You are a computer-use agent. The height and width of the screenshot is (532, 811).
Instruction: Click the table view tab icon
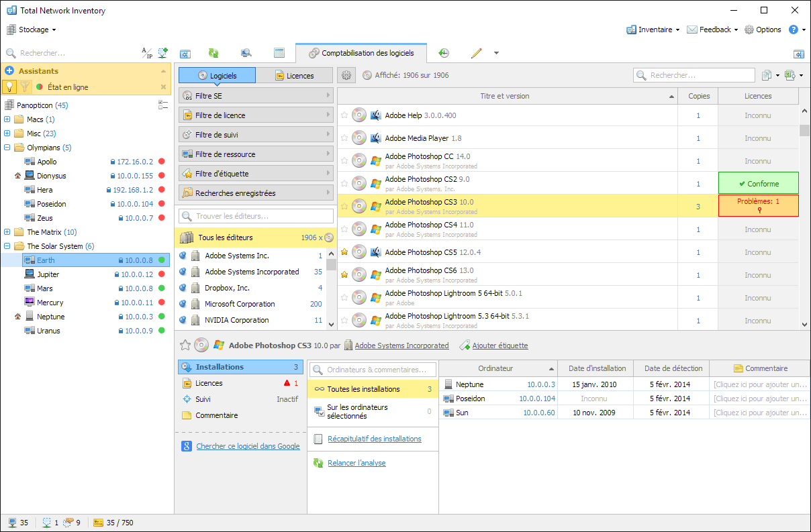pyautogui.click(x=279, y=53)
